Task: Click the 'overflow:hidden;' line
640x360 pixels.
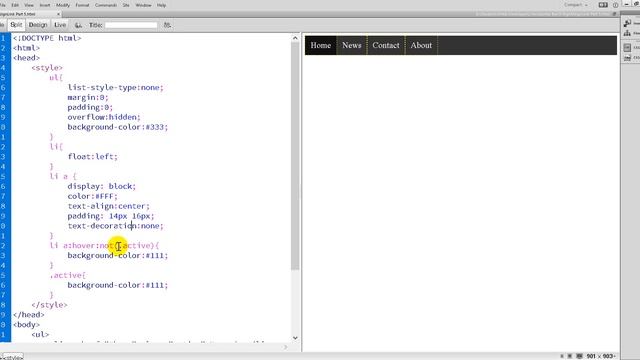Action: pyautogui.click(x=104, y=117)
